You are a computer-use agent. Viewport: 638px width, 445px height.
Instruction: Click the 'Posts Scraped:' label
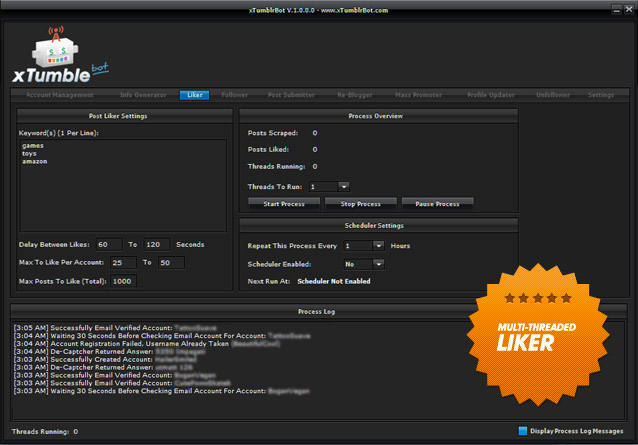point(273,133)
